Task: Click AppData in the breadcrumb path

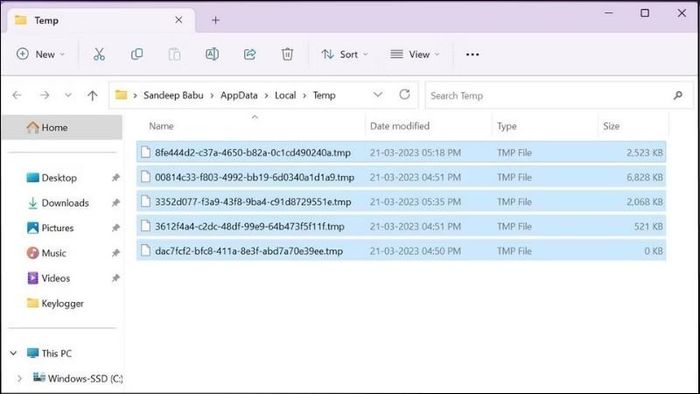Action: (x=239, y=95)
